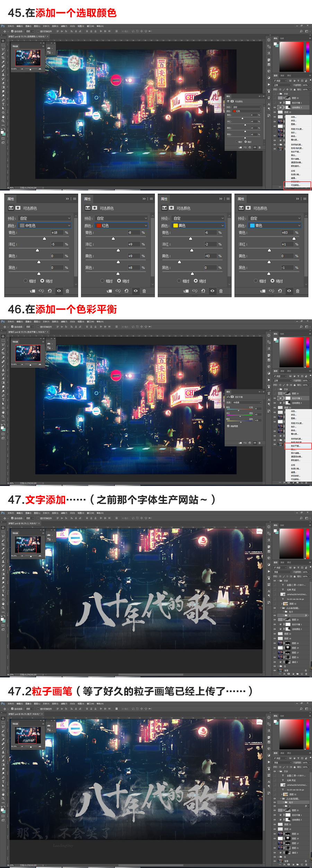Toggle layer visibility eye in Cyans (青色) panel

[289, 291]
